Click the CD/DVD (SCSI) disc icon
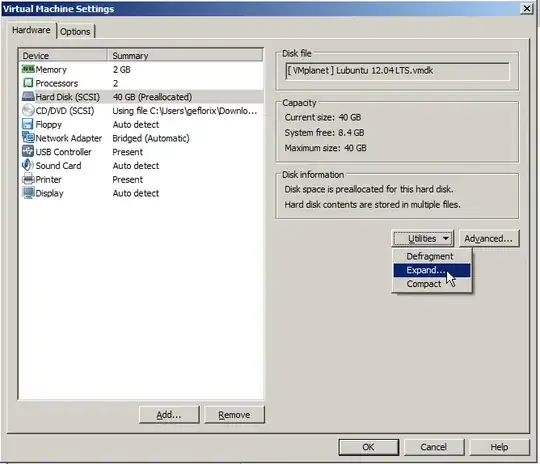This screenshot has width=540, height=464. coord(28,111)
